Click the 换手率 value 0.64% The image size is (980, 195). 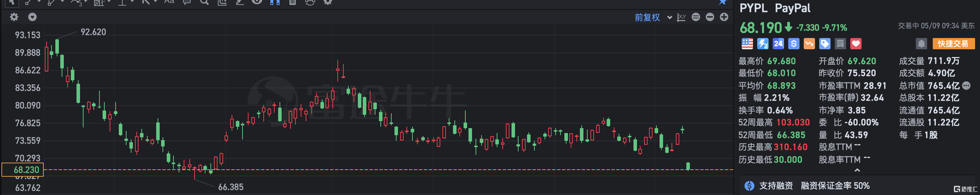[780, 110]
